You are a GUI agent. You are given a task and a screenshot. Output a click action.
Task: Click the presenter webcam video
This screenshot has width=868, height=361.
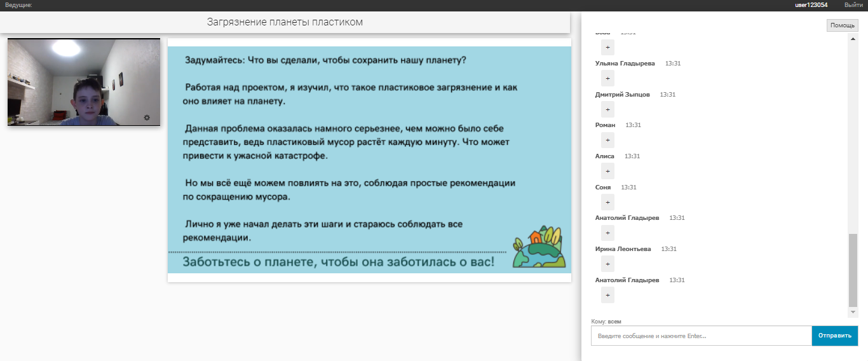84,82
